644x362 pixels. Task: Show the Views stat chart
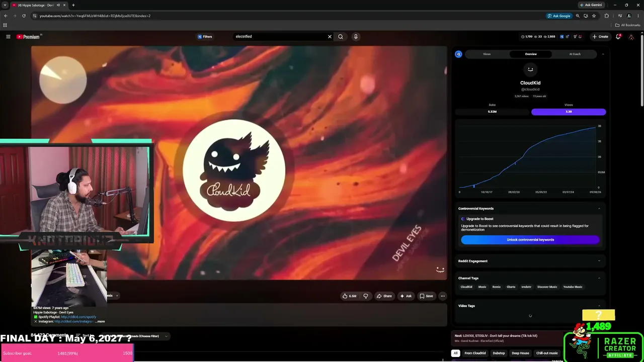click(x=569, y=112)
